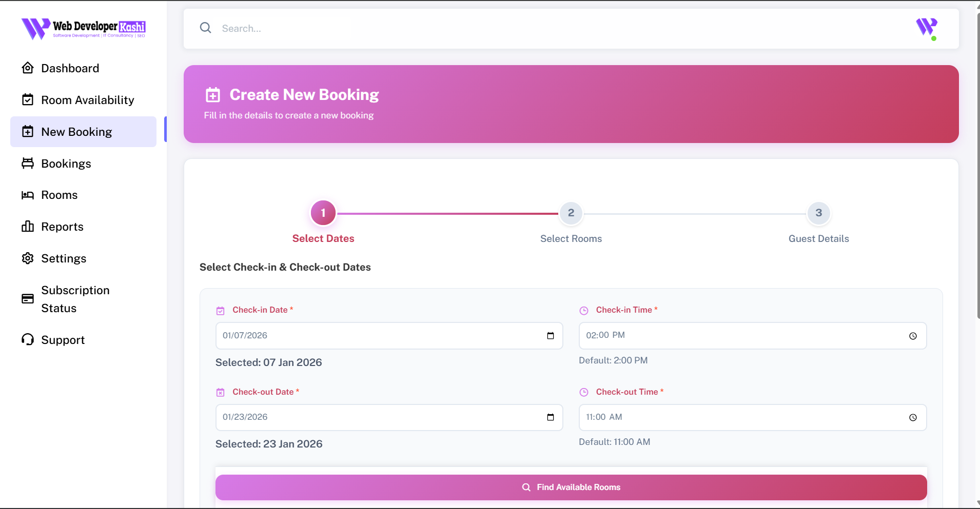
Task: Click the Dashboard home icon
Action: click(28, 68)
